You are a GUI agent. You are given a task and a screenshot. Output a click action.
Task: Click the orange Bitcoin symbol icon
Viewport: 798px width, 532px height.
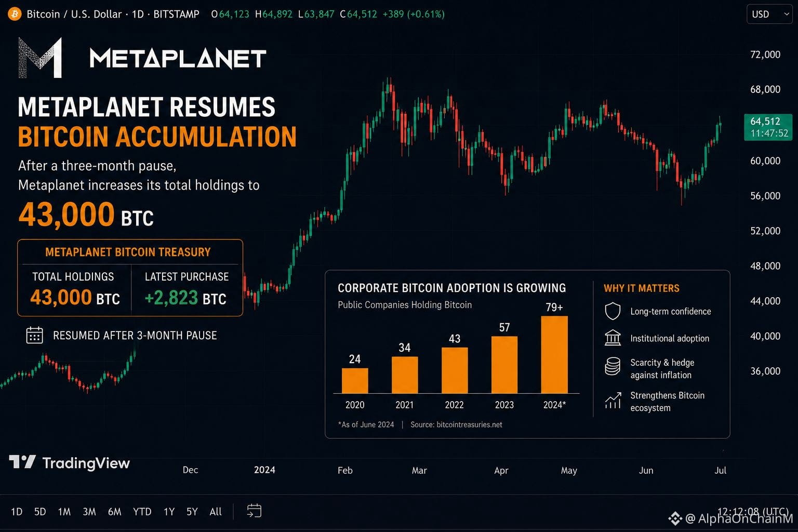click(x=15, y=14)
